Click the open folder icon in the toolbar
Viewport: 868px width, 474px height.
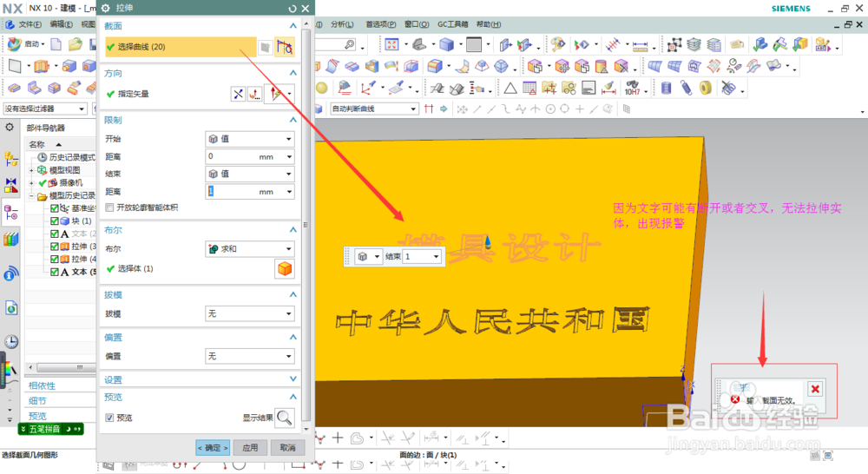point(75,44)
